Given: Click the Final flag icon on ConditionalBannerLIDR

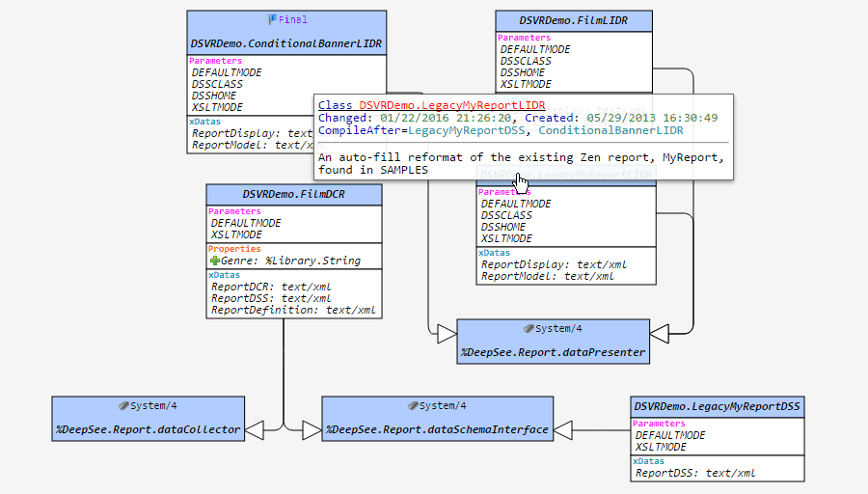Looking at the screenshot, I should pos(272,19).
